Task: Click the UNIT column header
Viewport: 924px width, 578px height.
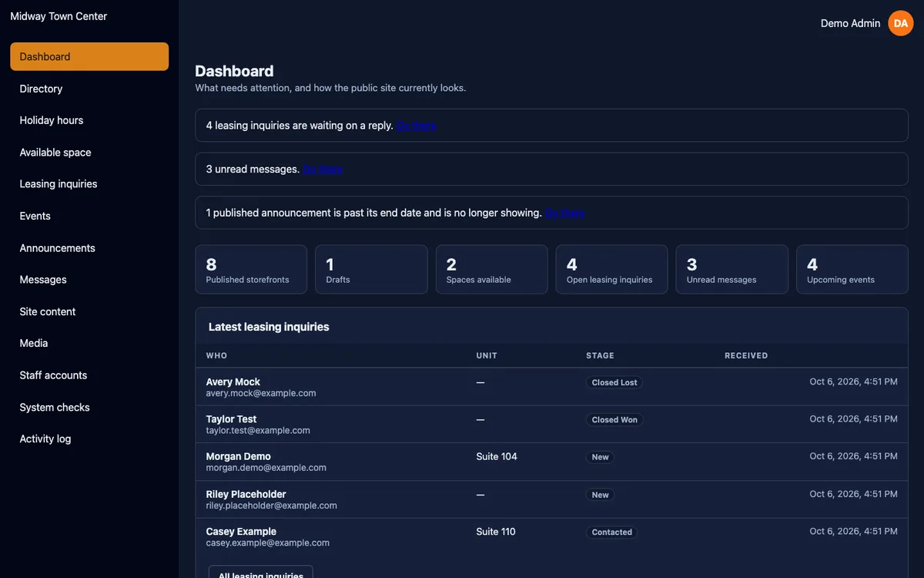Action: (x=487, y=355)
